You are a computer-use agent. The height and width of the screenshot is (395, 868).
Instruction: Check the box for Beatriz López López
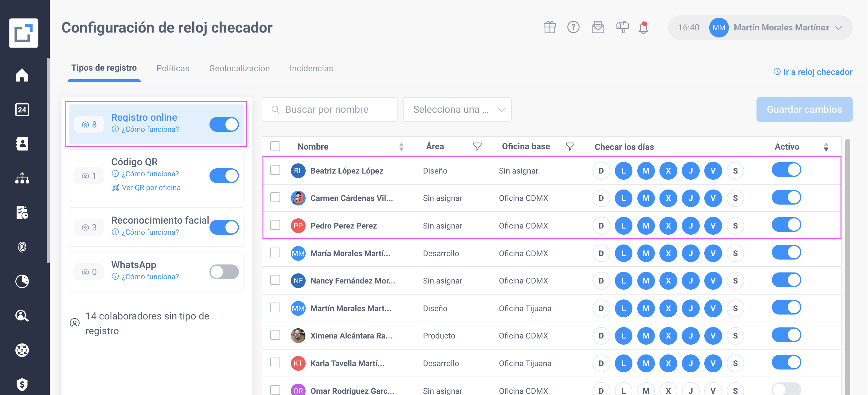click(x=275, y=170)
